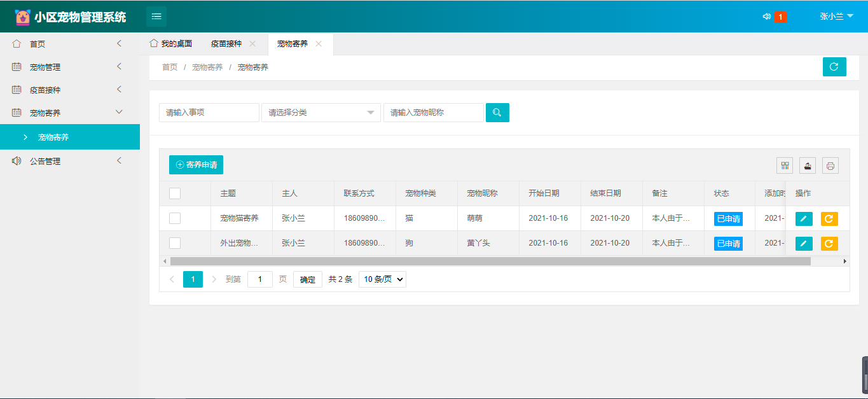Open the notification speaker icon
Image resolution: width=868 pixels, height=399 pixels.
[766, 17]
